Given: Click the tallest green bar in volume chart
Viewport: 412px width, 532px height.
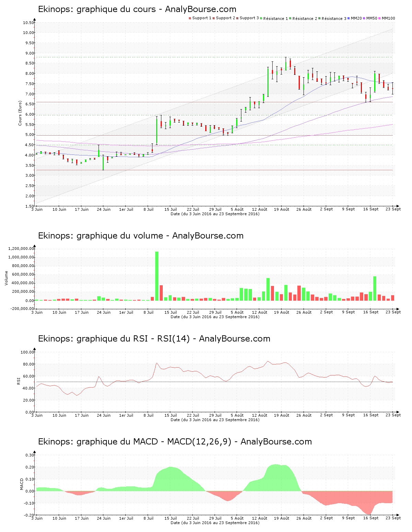Looking at the screenshot, I should [157, 276].
